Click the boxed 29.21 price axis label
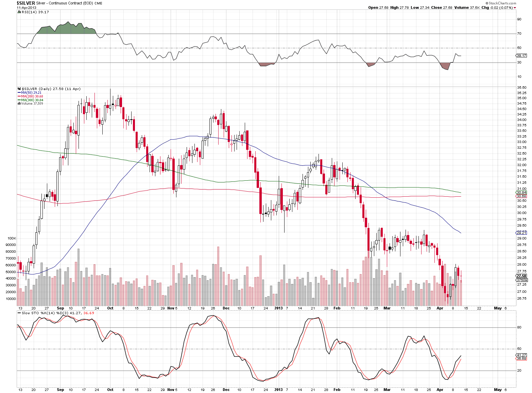The image size is (532, 393). click(x=521, y=233)
